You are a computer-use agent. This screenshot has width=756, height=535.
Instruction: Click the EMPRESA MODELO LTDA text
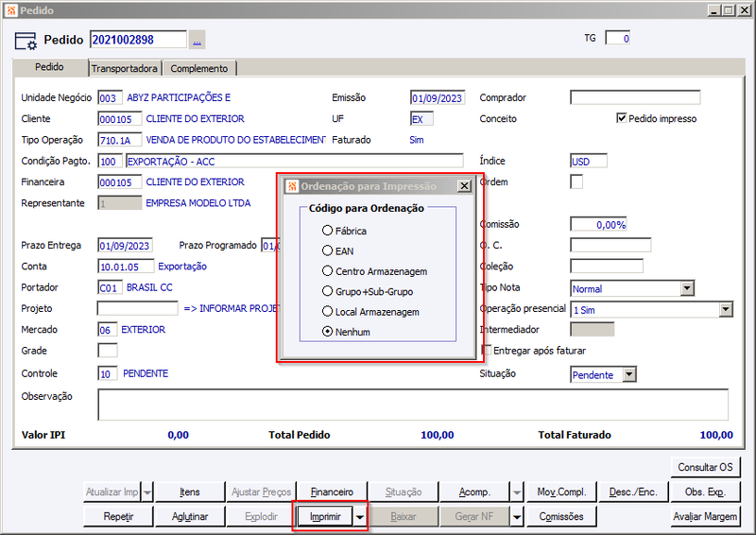[198, 203]
